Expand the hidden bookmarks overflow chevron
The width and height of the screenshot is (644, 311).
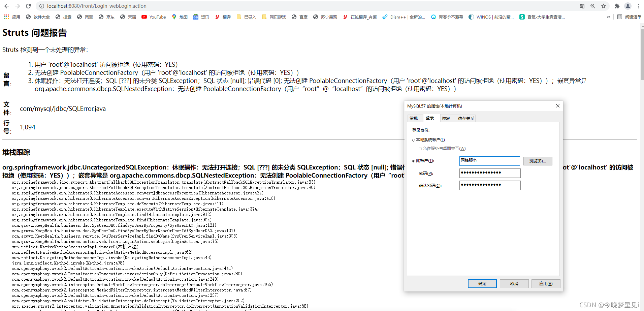[609, 17]
